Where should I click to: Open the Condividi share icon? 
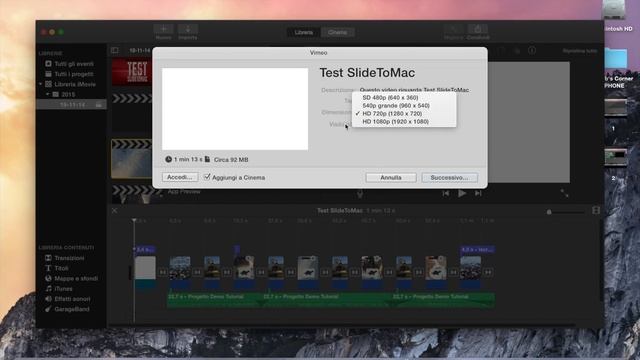[x=478, y=29]
